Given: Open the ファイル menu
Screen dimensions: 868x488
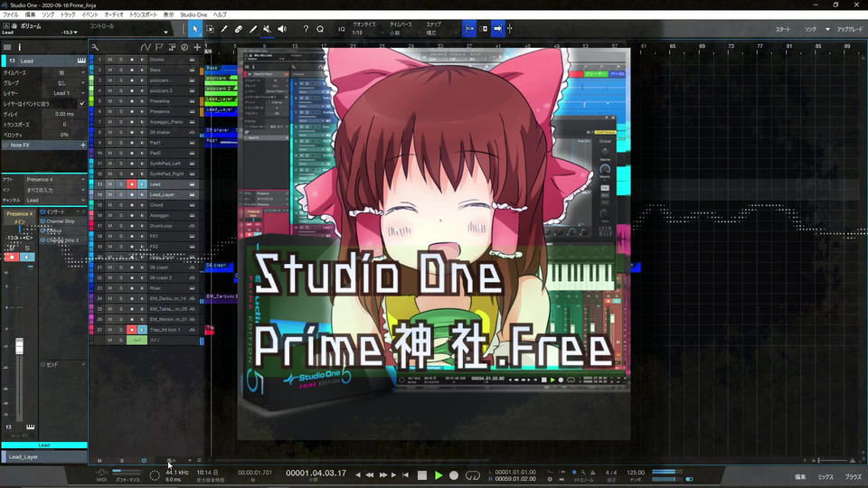Looking at the screenshot, I should click(x=11, y=15).
